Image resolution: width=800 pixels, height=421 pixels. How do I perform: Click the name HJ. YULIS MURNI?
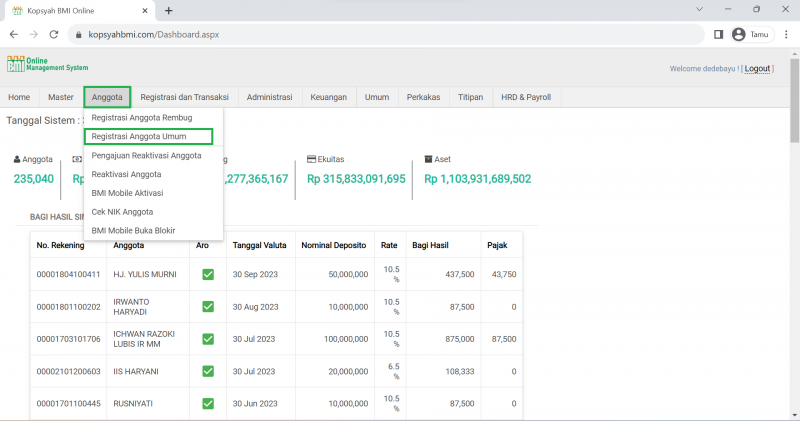[145, 275]
